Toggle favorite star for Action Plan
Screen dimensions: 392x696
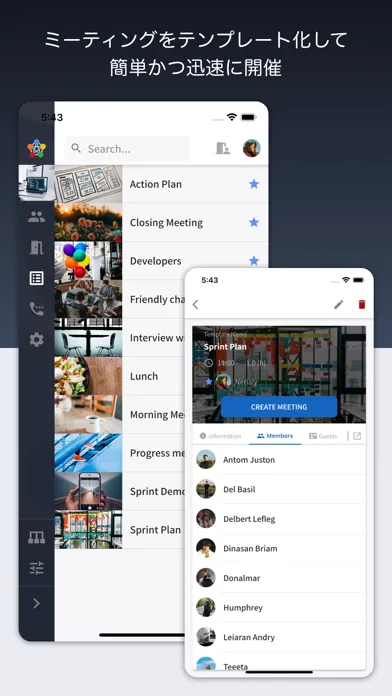(x=254, y=184)
